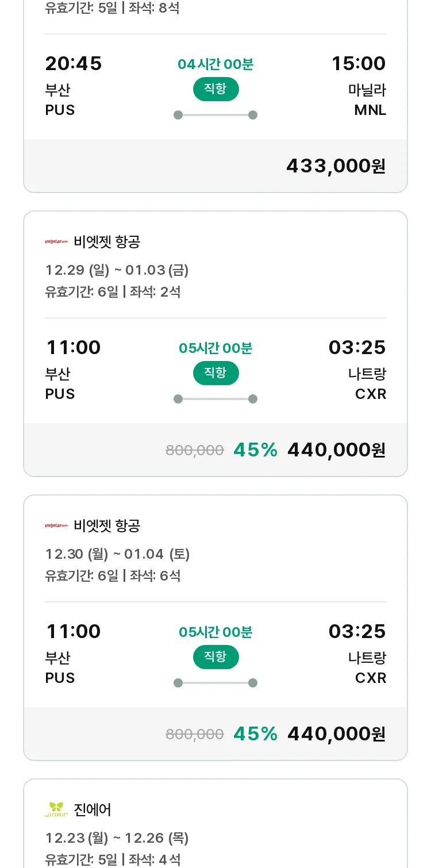Click the VietJet logo on 12.30 flight card
The height and width of the screenshot is (868, 431).
tap(56, 526)
